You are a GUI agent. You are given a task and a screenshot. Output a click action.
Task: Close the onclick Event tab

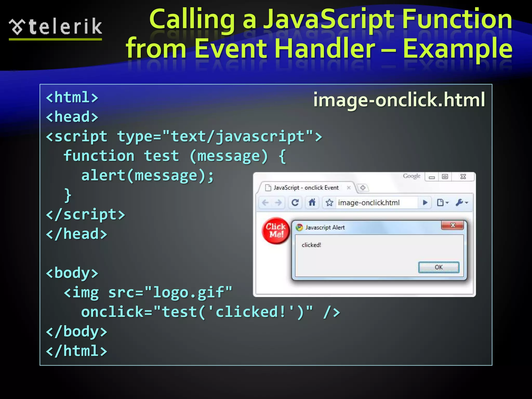point(349,188)
